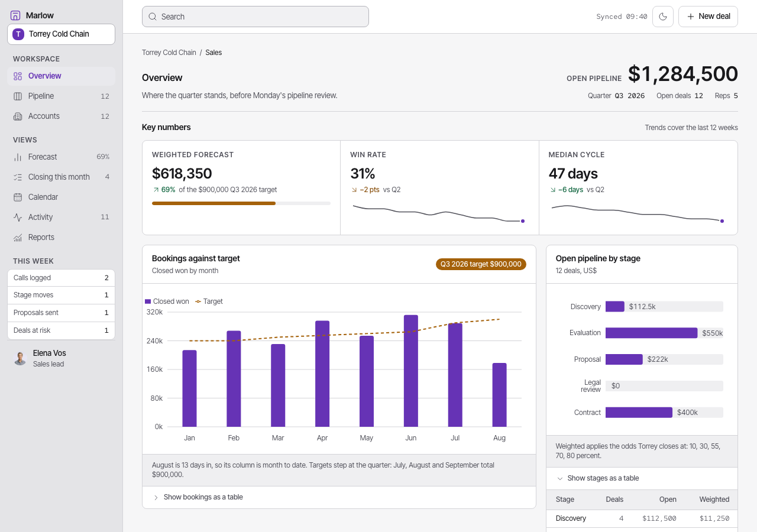
Task: Click the Overview grid icon in sidebar
Action: tap(18, 76)
